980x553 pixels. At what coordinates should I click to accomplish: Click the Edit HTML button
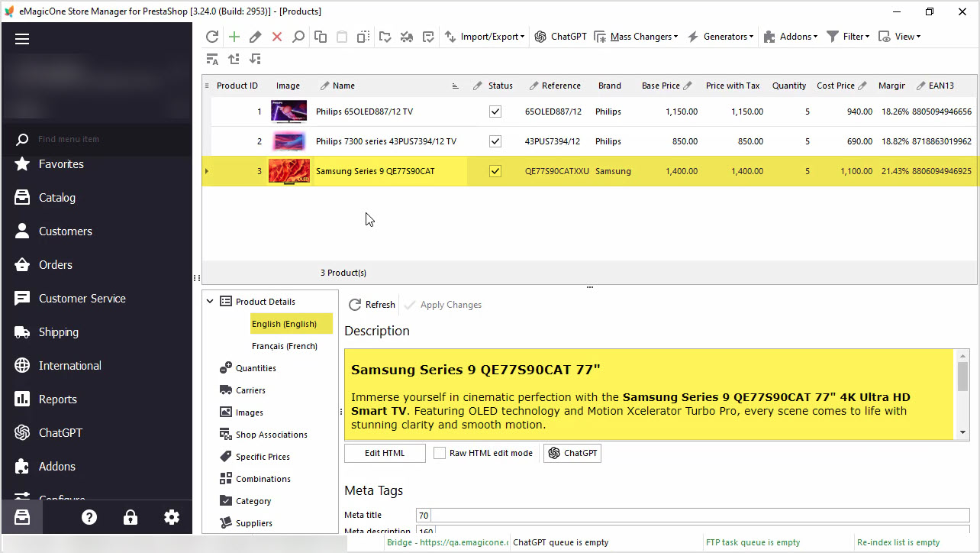pyautogui.click(x=385, y=453)
